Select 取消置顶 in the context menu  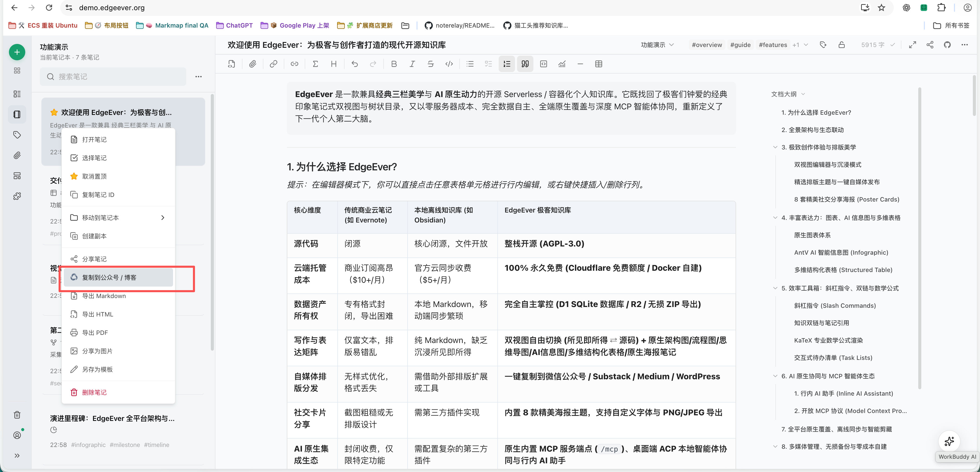point(118,176)
